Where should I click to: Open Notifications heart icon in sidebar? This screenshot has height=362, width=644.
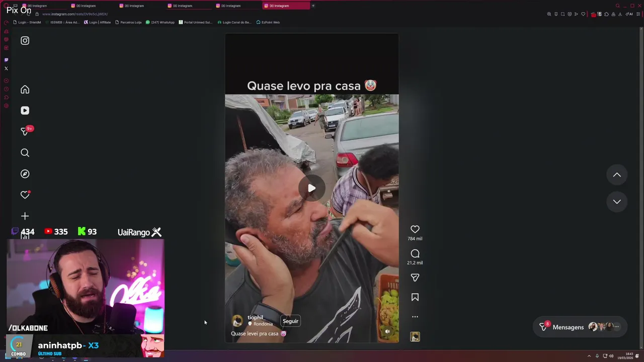[x=25, y=195]
